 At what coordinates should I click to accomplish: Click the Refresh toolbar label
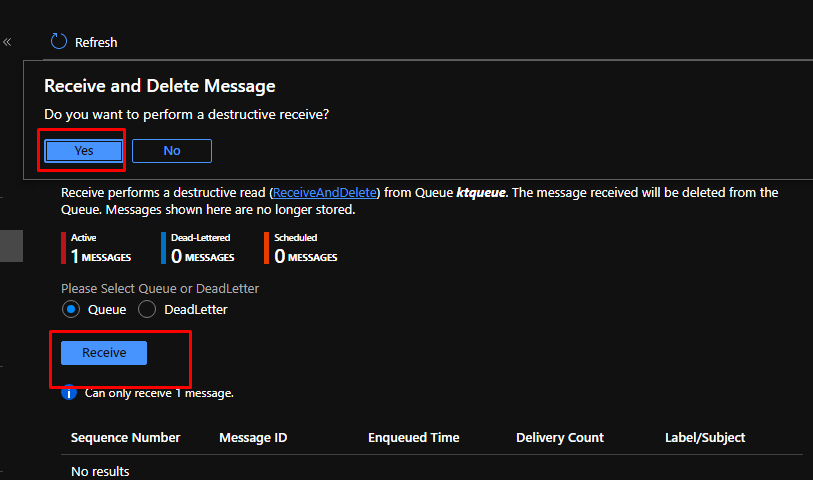coord(96,42)
